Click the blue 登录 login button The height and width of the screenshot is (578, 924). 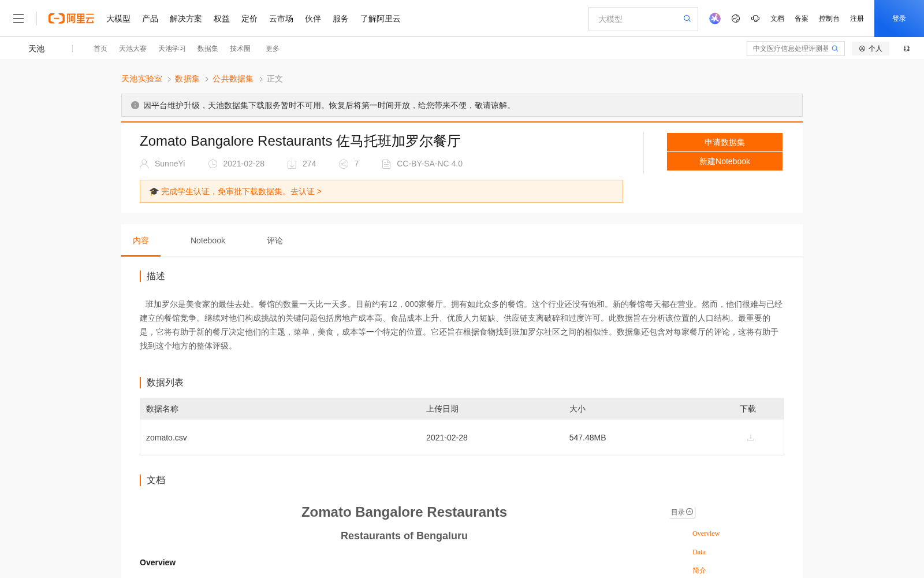click(899, 18)
